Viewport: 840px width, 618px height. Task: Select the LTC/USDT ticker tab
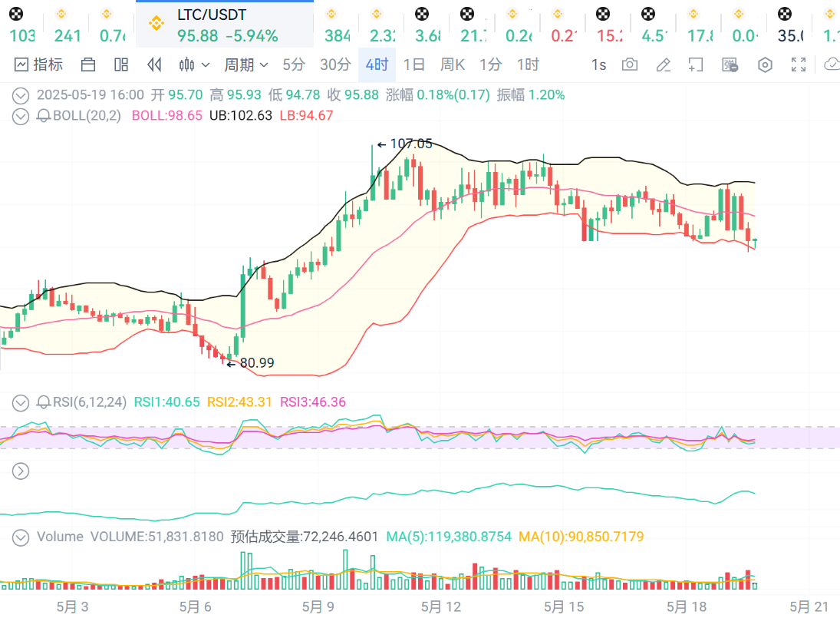tap(225, 25)
